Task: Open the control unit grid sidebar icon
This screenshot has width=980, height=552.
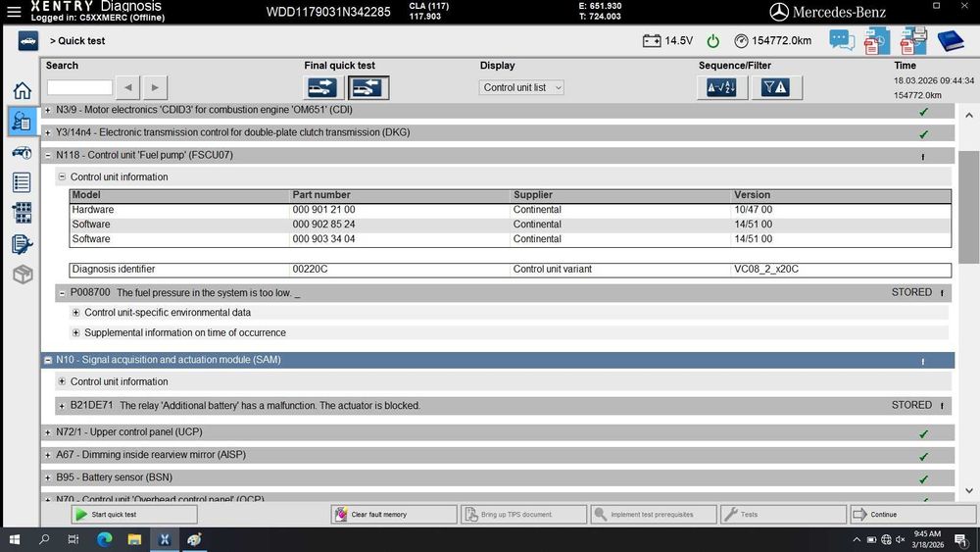Action: (x=22, y=213)
